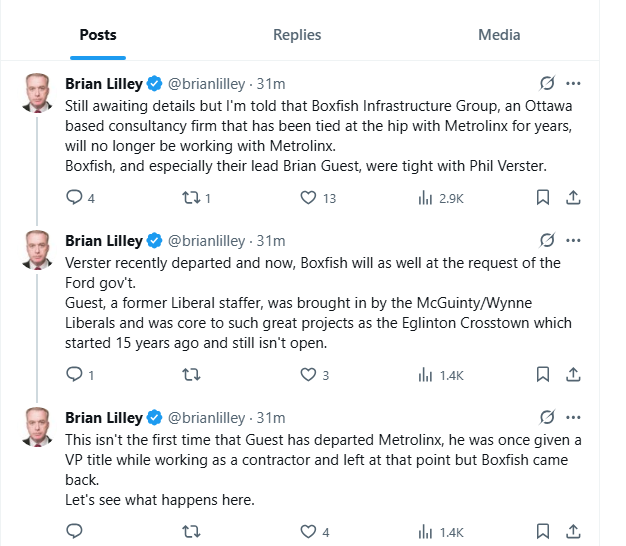Reply to the Verster recently departed post
The image size is (626, 546).
pos(73,375)
